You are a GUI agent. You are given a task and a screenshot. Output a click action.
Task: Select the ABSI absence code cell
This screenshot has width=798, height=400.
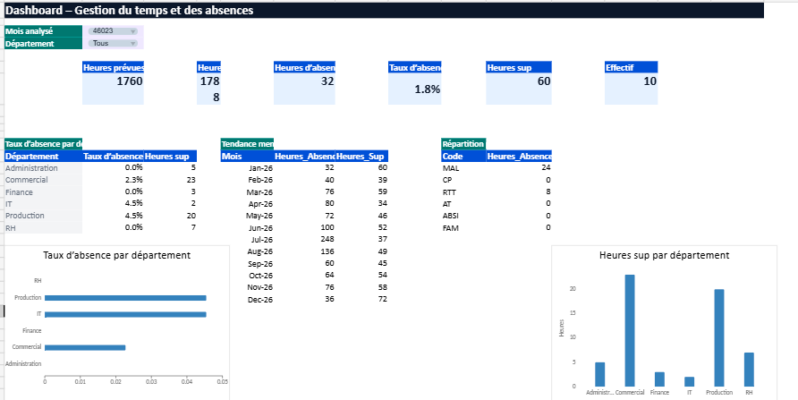tap(464, 215)
